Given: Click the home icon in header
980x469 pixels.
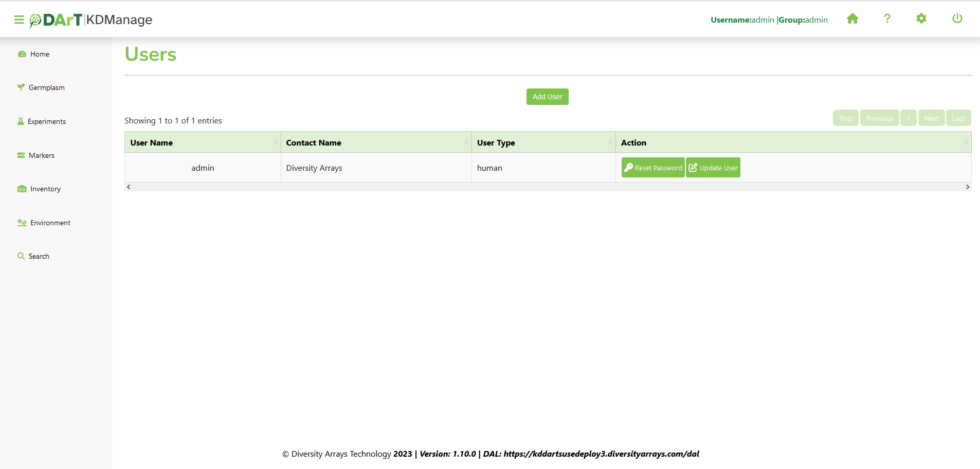Looking at the screenshot, I should [852, 19].
